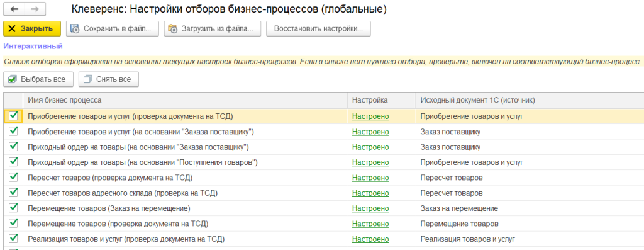Uncheck Приобретение товаров (на основании "Заказа поставщику") checkbox

point(13,131)
